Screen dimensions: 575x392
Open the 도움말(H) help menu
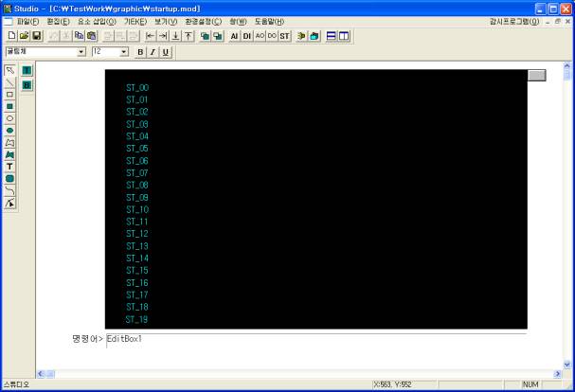coord(268,21)
